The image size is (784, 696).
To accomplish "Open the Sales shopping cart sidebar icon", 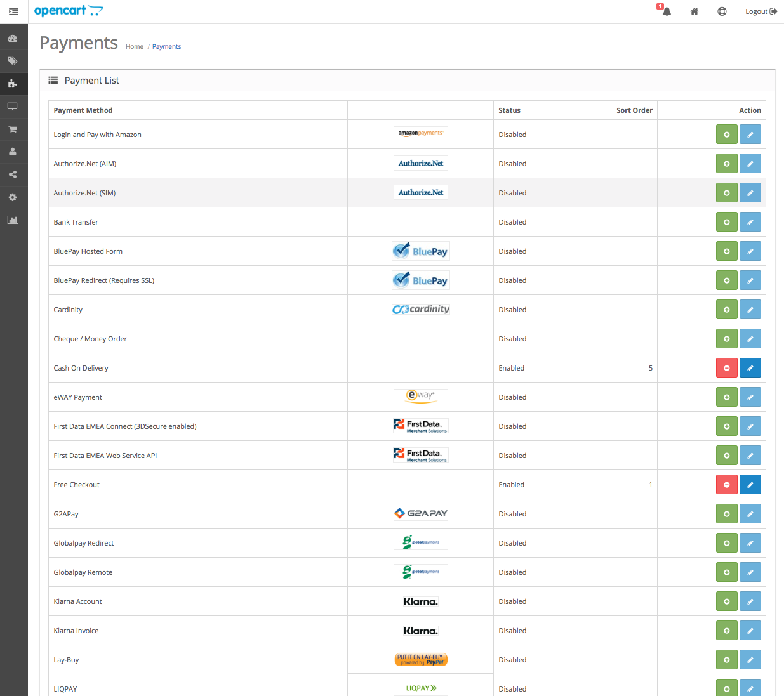I will coord(13,129).
